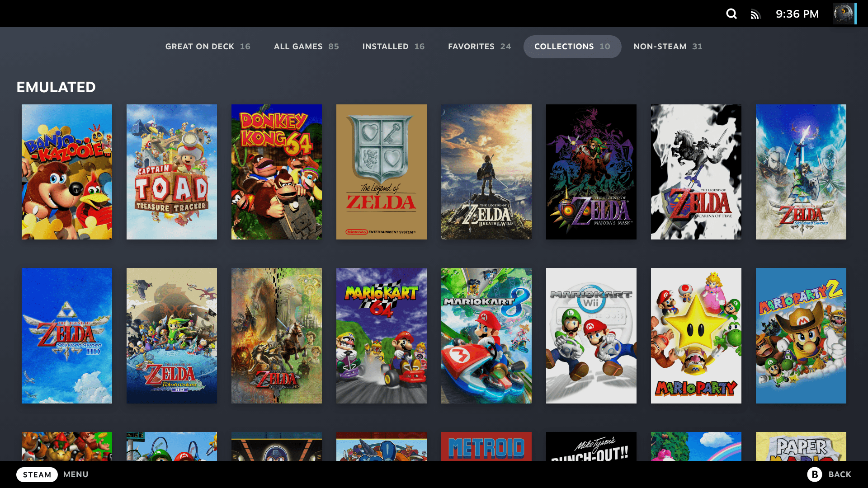Click the broadcast/streaming status icon
The image size is (868, 488).
pyautogui.click(x=756, y=14)
